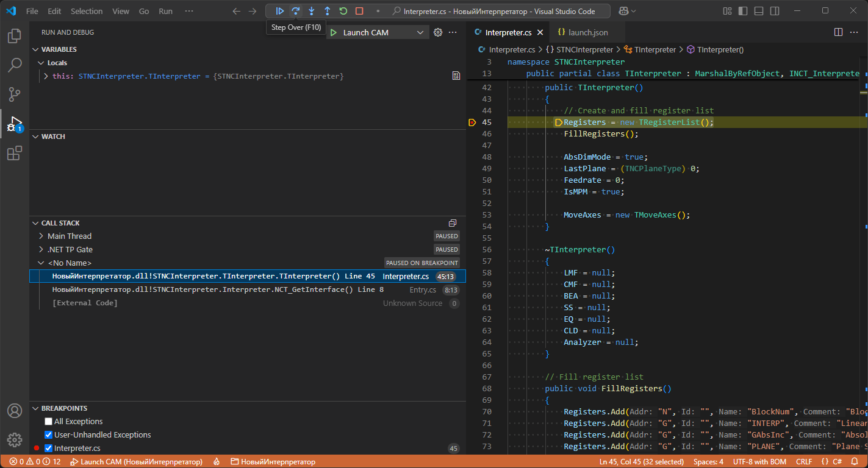Collapse the CALL STACK section

pos(35,223)
